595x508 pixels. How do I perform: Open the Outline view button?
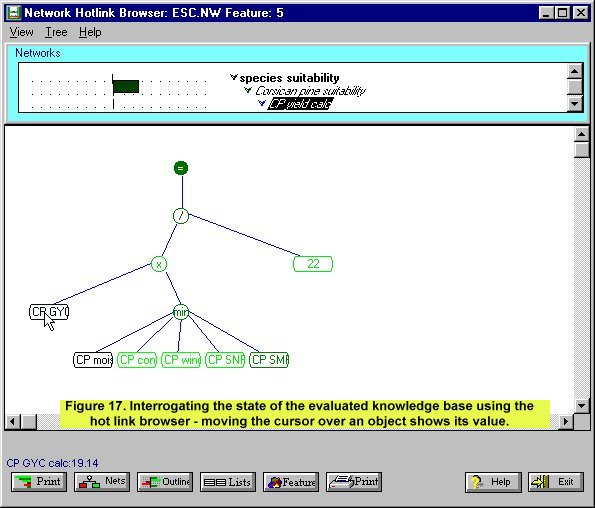165,482
